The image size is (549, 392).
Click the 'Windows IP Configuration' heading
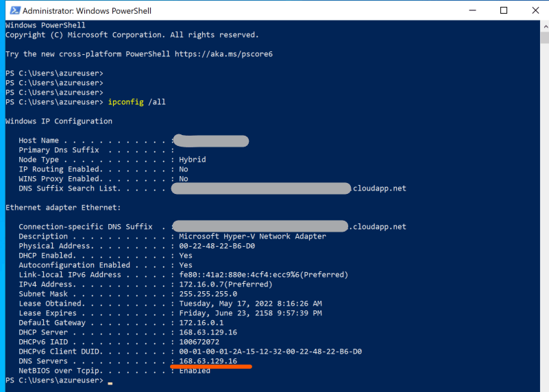click(59, 121)
